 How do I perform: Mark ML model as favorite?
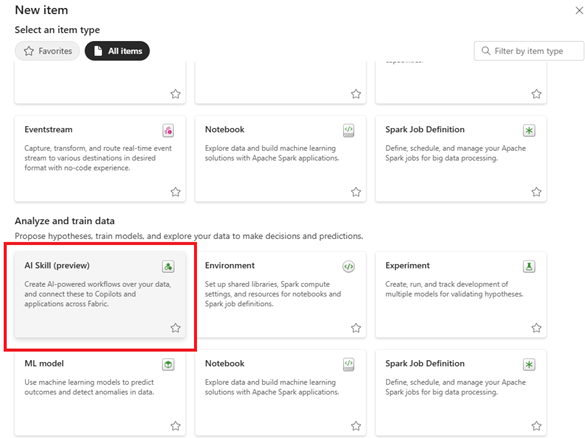[175, 426]
